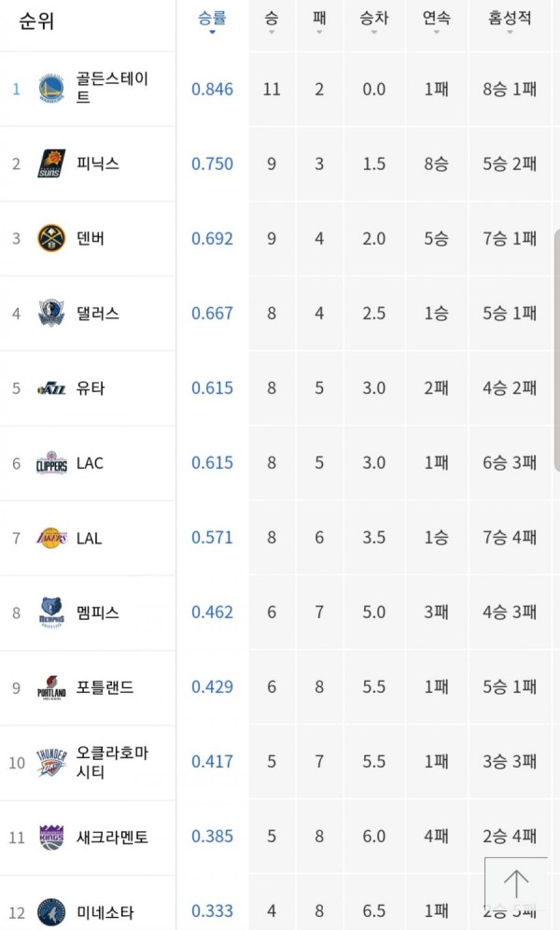Sort standings by 승 wins header

pos(272,21)
